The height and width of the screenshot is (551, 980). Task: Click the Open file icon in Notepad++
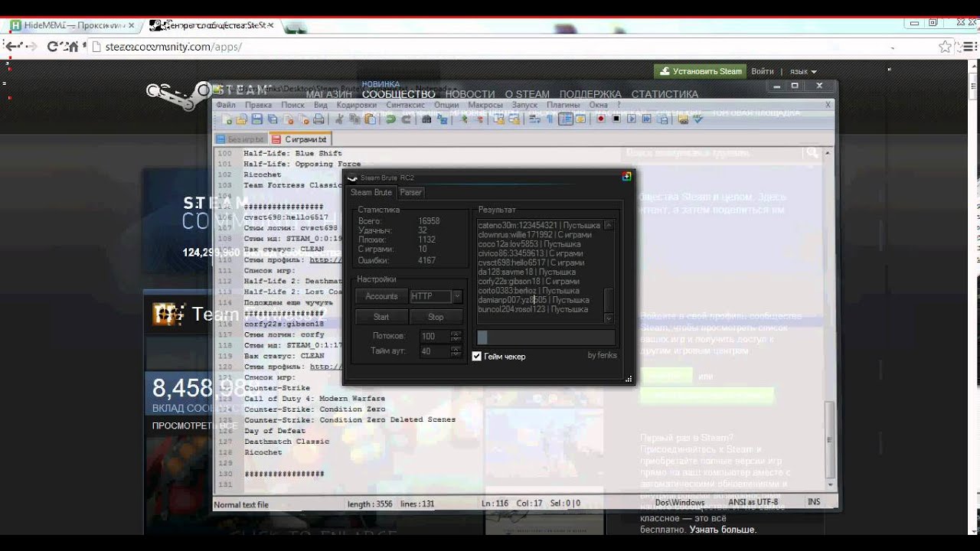point(241,119)
